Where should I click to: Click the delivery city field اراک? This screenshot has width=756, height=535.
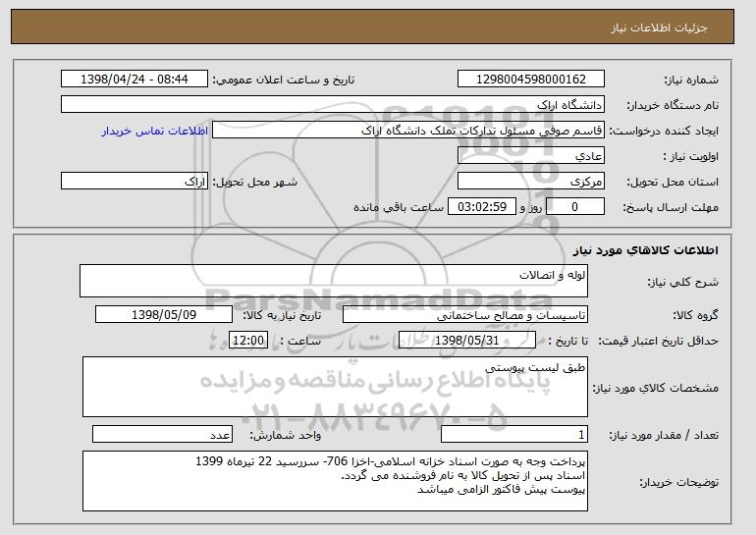135,182
